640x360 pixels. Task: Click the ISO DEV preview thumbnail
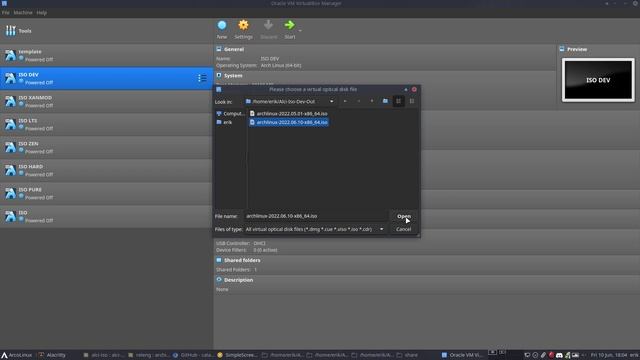coord(598,80)
